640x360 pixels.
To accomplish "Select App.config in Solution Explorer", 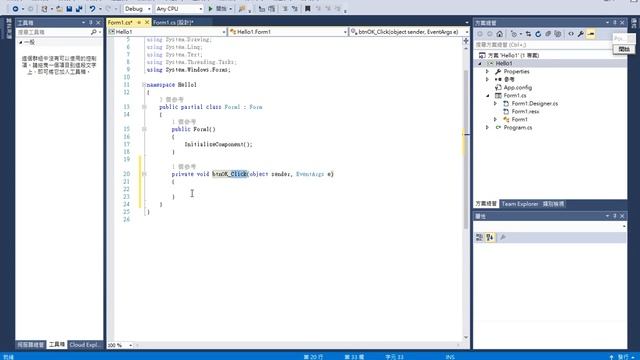I will click(518, 87).
